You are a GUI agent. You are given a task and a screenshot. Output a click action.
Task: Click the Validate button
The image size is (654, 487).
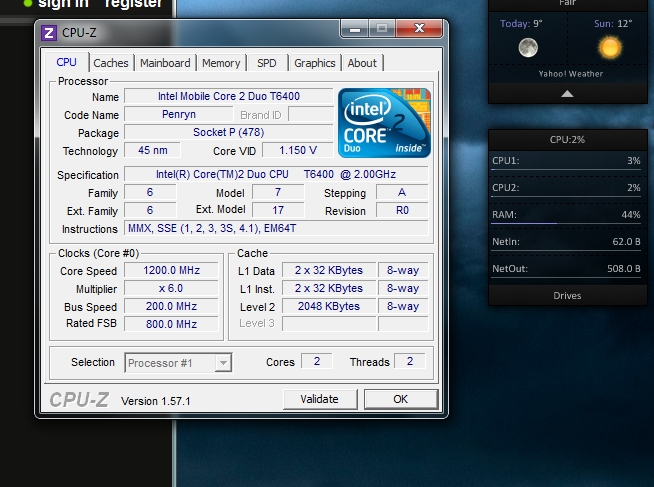pos(319,399)
